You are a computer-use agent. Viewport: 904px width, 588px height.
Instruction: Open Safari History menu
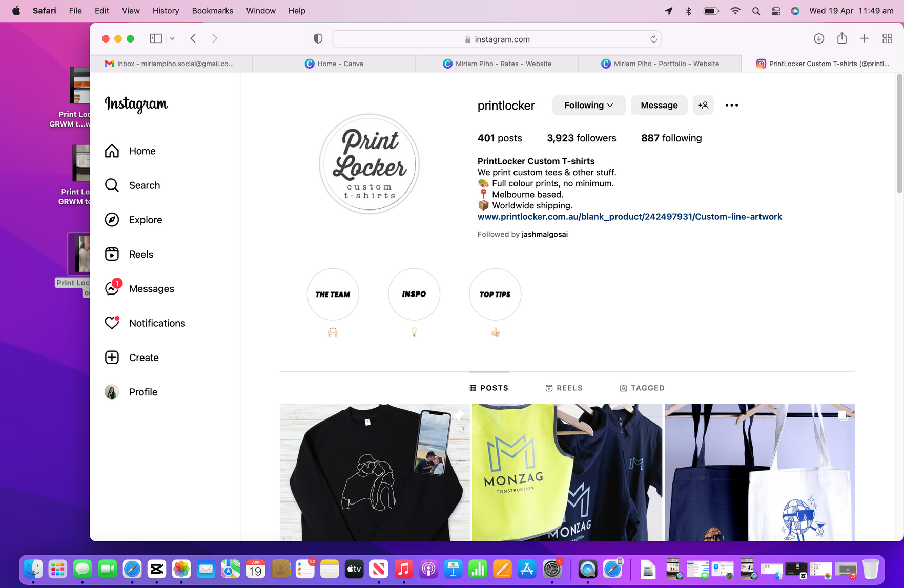pos(166,11)
